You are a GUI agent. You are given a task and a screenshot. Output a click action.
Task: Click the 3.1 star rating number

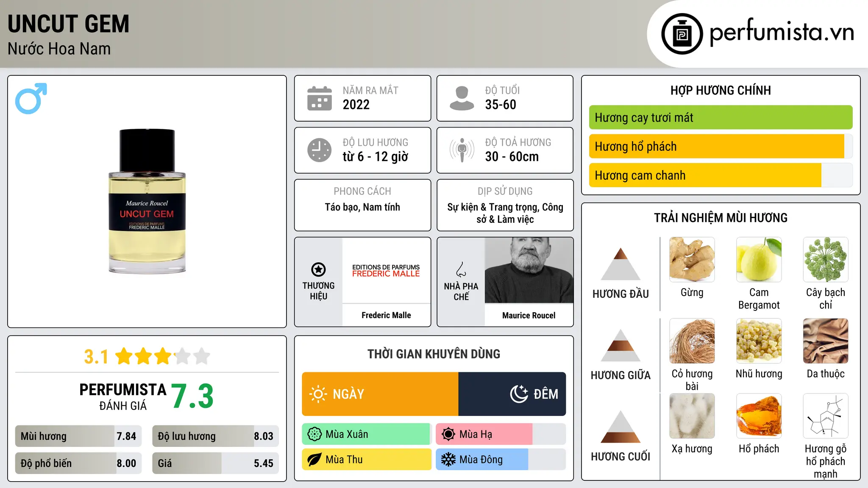tap(96, 357)
